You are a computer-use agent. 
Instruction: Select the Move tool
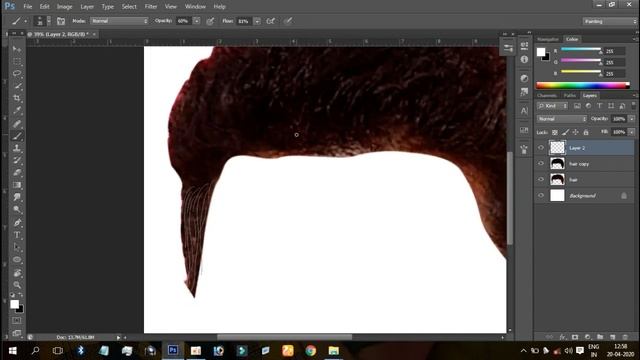pyautogui.click(x=17, y=49)
